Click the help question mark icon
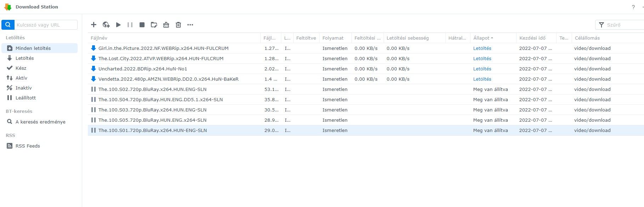The width and height of the screenshot is (644, 207). point(633,7)
